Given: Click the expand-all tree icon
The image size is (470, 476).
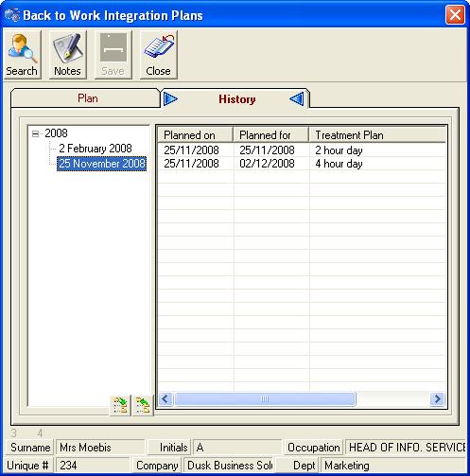Looking at the screenshot, I should coord(120,405).
